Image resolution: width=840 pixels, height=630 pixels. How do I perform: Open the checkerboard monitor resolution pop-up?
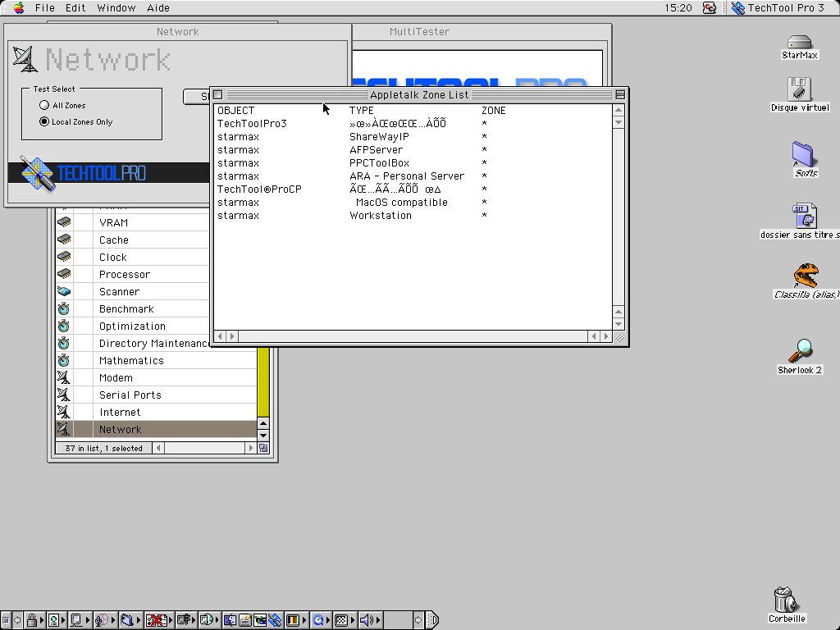click(x=345, y=620)
